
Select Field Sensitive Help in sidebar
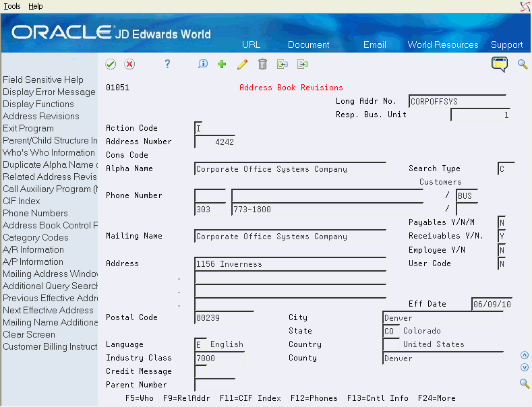click(43, 80)
